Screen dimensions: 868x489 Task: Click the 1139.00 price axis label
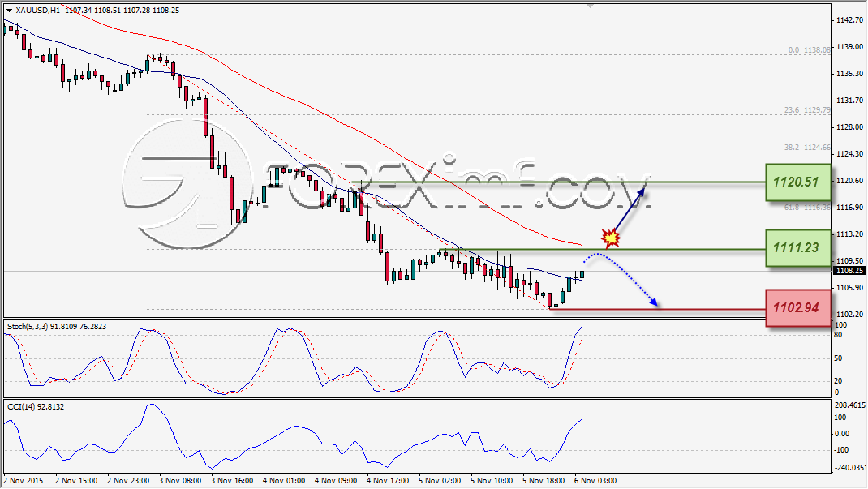tap(849, 46)
